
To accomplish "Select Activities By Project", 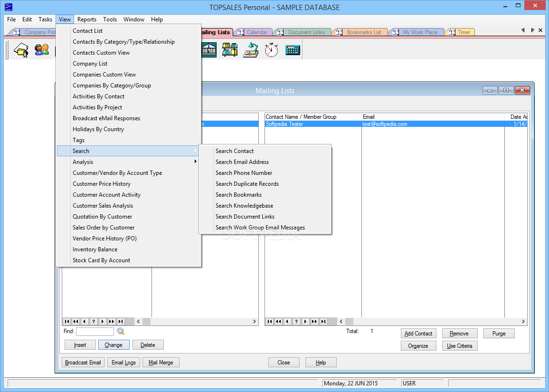I will pos(129,107).
